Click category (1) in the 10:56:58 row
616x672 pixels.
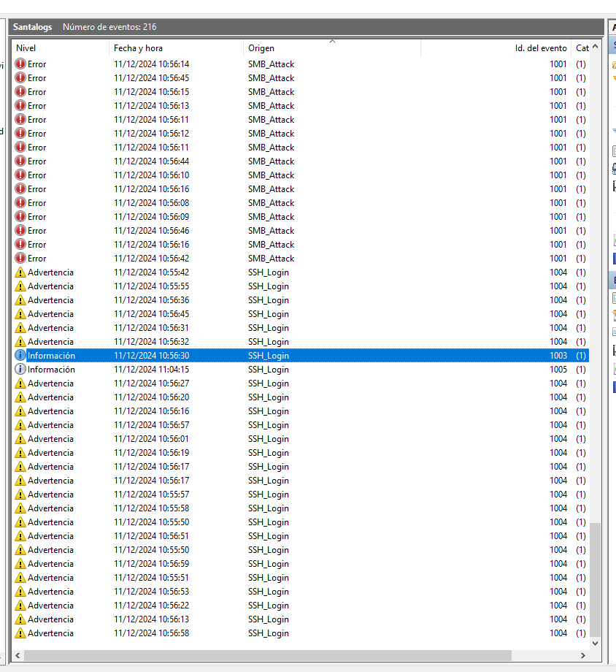pyautogui.click(x=581, y=633)
